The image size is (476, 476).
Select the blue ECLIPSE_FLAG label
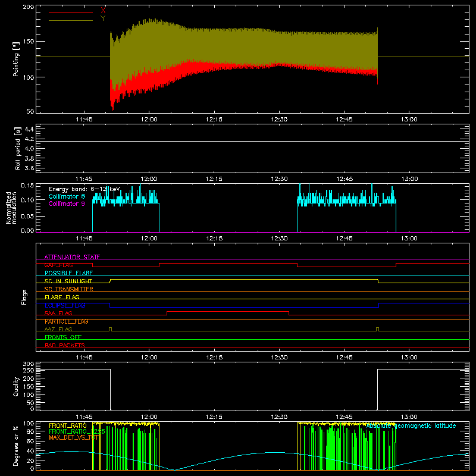(x=65, y=305)
